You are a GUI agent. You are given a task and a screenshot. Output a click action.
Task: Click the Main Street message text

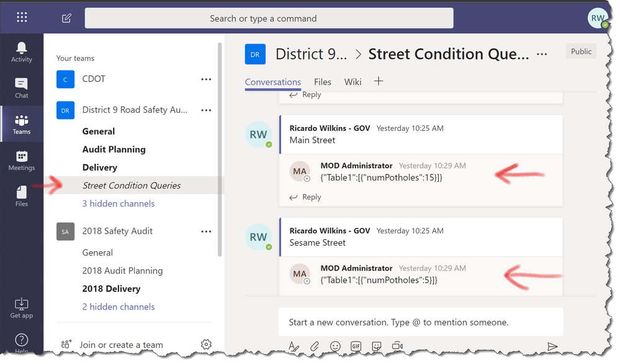pyautogui.click(x=312, y=140)
